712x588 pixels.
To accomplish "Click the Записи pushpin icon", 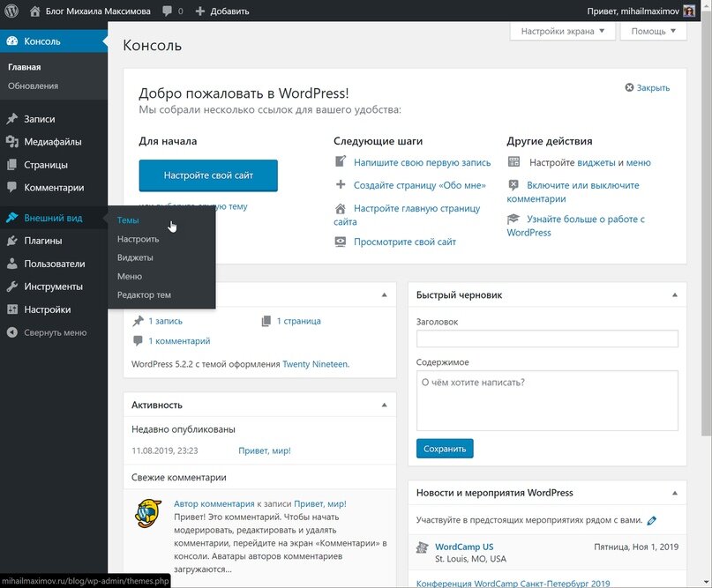I will (x=12, y=119).
